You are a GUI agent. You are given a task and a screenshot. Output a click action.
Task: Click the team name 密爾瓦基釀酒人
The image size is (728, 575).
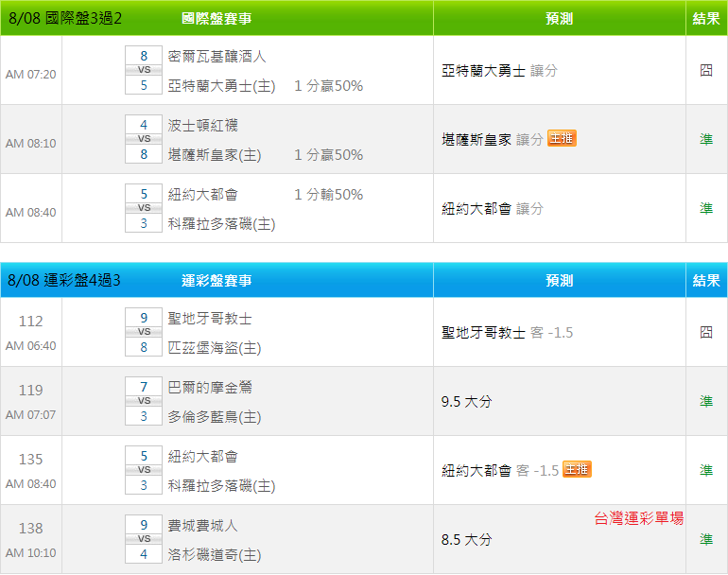coord(217,56)
